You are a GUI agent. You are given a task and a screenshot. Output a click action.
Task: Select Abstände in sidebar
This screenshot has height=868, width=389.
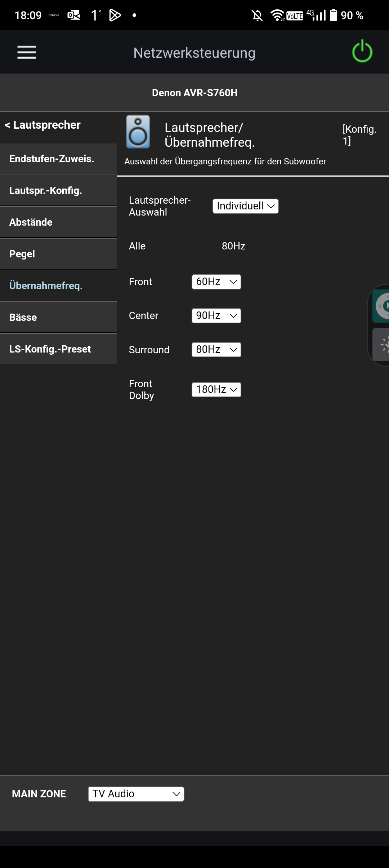point(58,222)
